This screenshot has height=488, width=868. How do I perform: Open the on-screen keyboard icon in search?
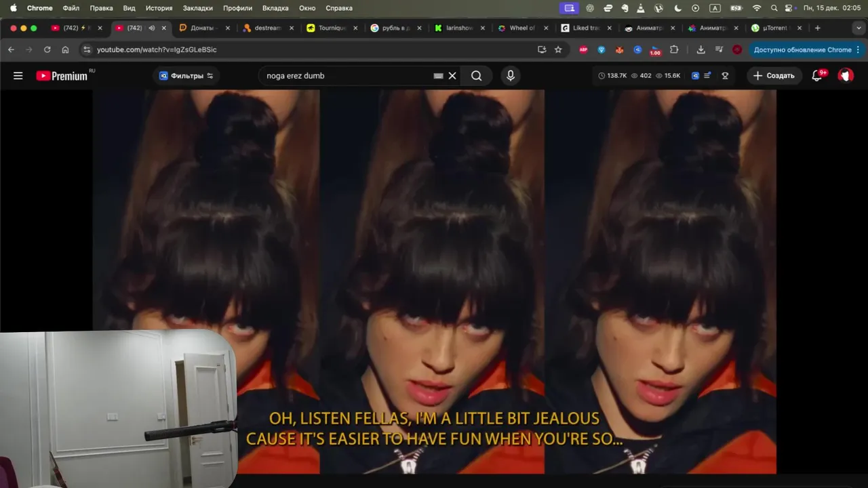(438, 76)
